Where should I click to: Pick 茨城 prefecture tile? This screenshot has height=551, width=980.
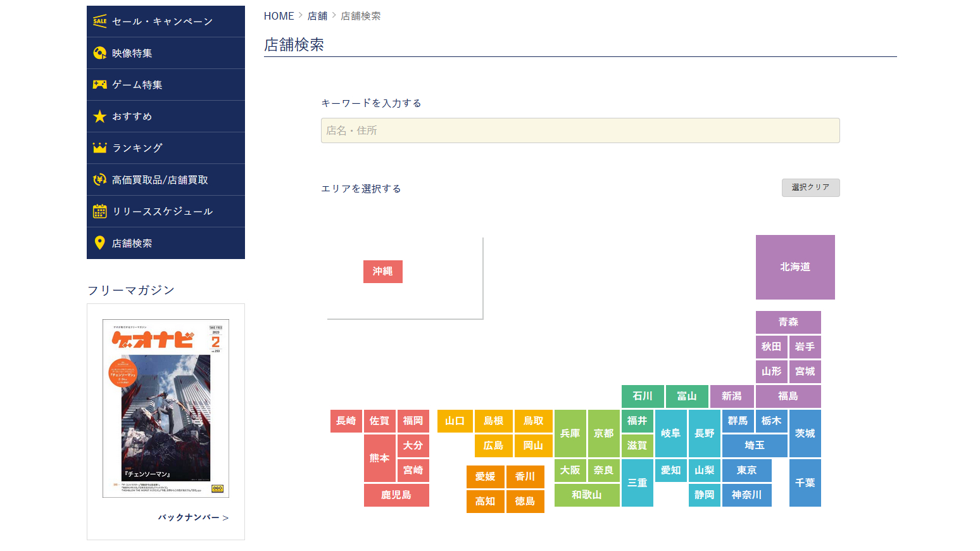point(805,433)
